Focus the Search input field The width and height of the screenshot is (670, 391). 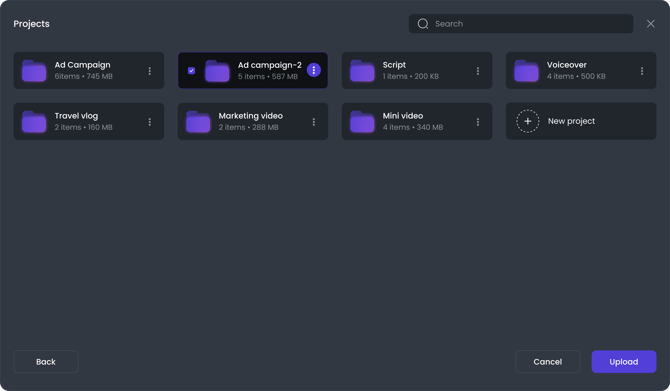(521, 24)
